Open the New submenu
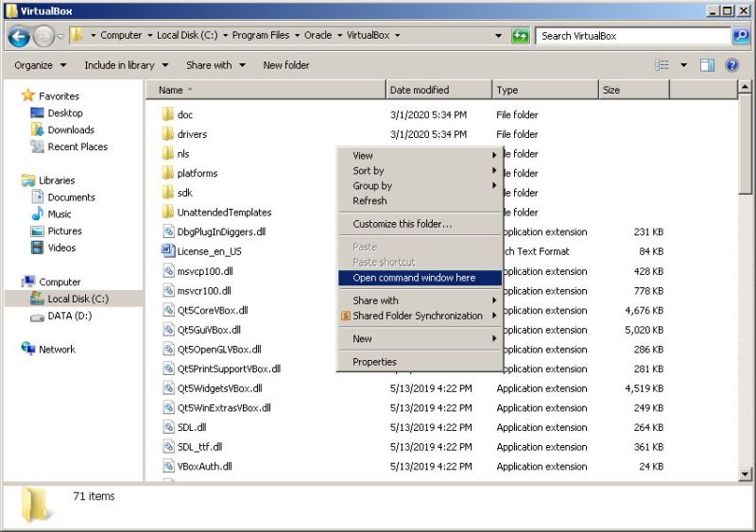 point(420,338)
